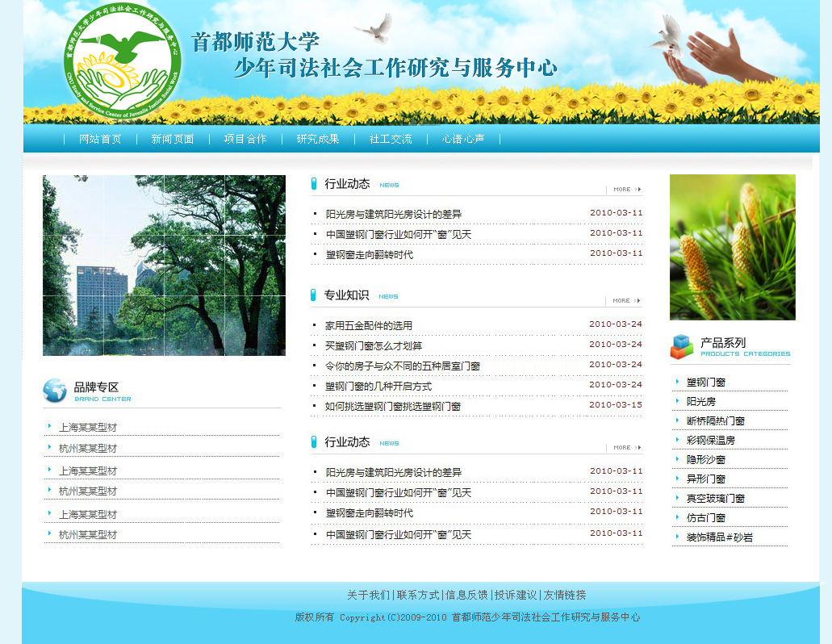Viewport: 832px width, 644px height.
Task: Click the pine cone plant photo
Action: pyautogui.click(x=732, y=247)
